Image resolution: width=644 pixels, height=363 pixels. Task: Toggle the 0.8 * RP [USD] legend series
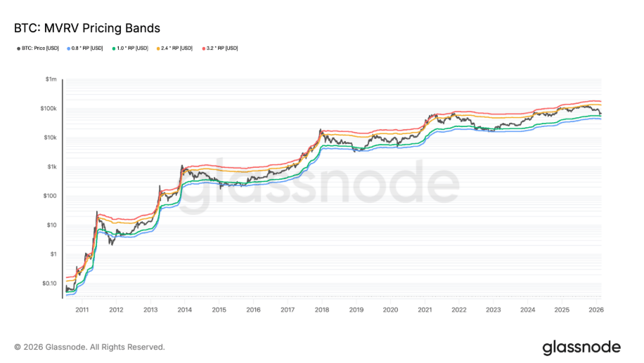coord(86,48)
